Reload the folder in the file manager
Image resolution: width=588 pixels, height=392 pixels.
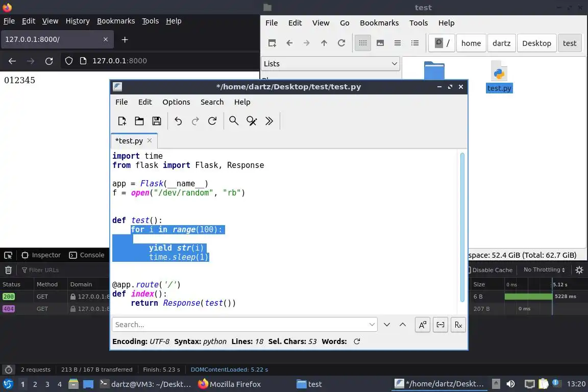[x=341, y=43]
